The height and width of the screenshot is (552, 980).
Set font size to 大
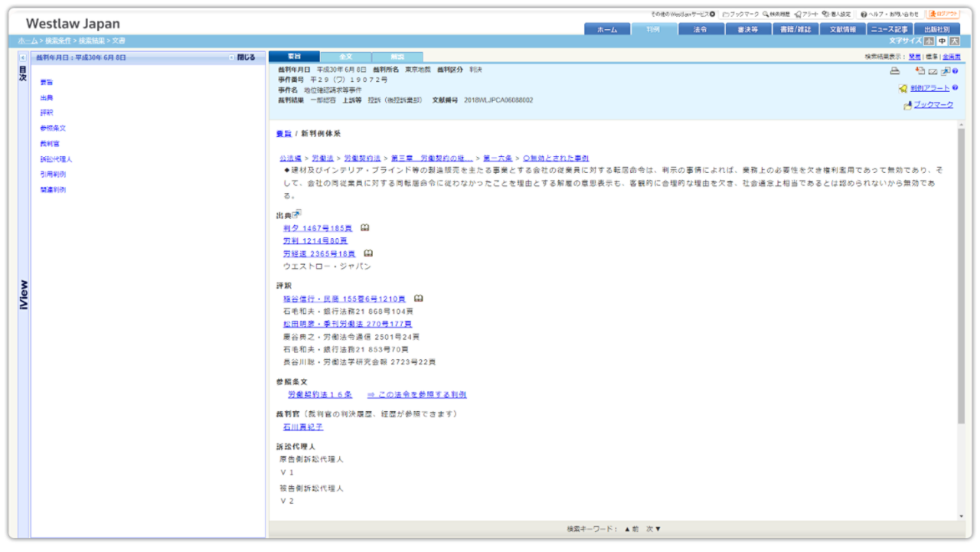pyautogui.click(x=953, y=41)
